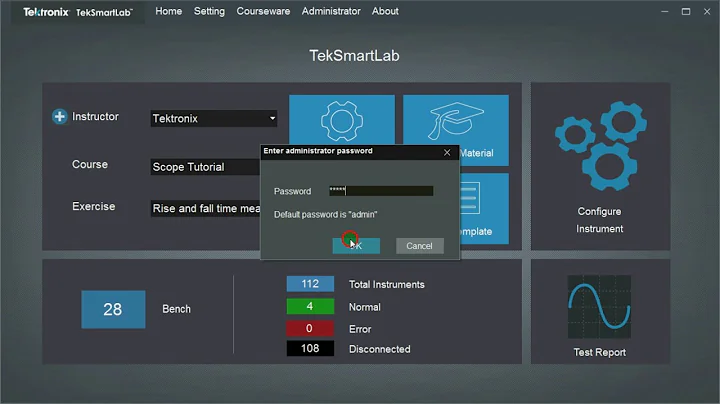Close the administrator password dialog

point(447,152)
